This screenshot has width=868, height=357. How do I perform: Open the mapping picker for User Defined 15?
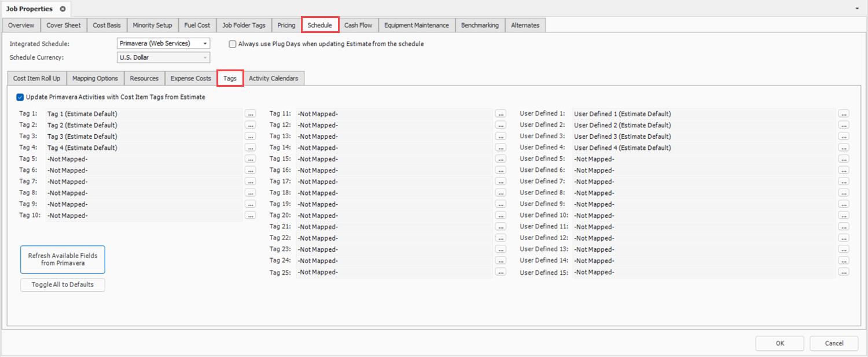pos(843,272)
